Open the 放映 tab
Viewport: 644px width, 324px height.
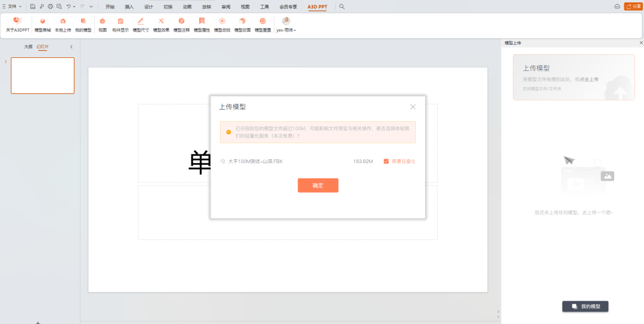(x=206, y=7)
